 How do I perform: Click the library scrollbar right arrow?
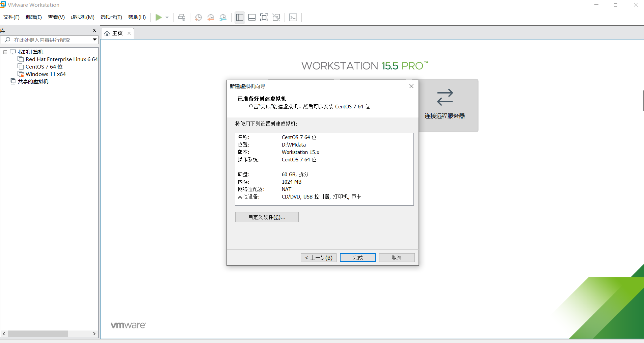click(x=94, y=334)
